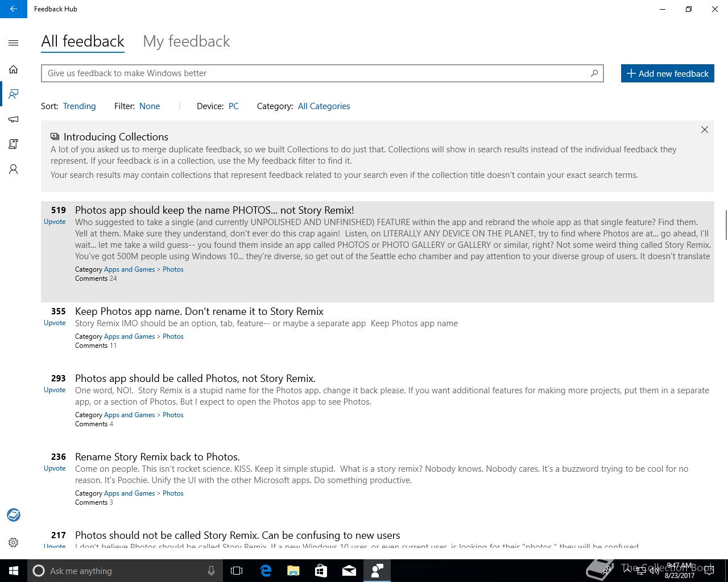Click Apps and Games link under 519 feedback

[129, 269]
